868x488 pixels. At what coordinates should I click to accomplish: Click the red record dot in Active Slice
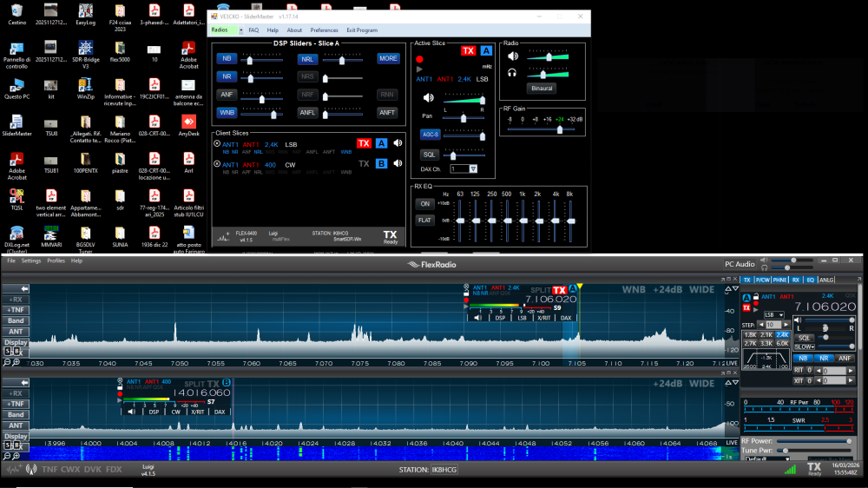point(419,59)
